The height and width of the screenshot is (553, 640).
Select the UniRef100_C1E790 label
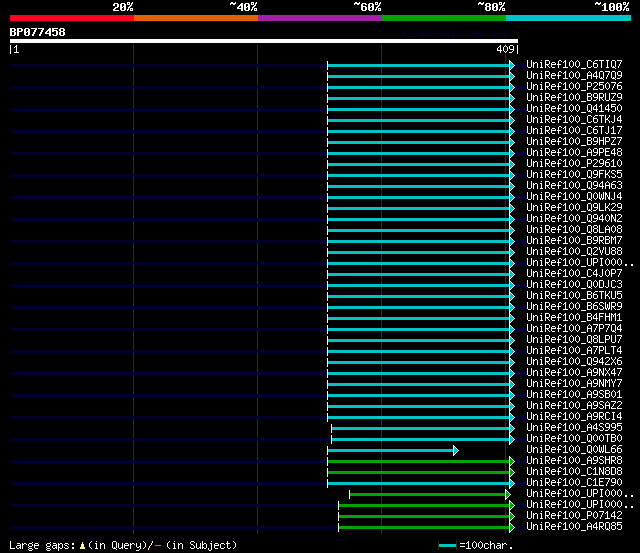[x=574, y=483]
